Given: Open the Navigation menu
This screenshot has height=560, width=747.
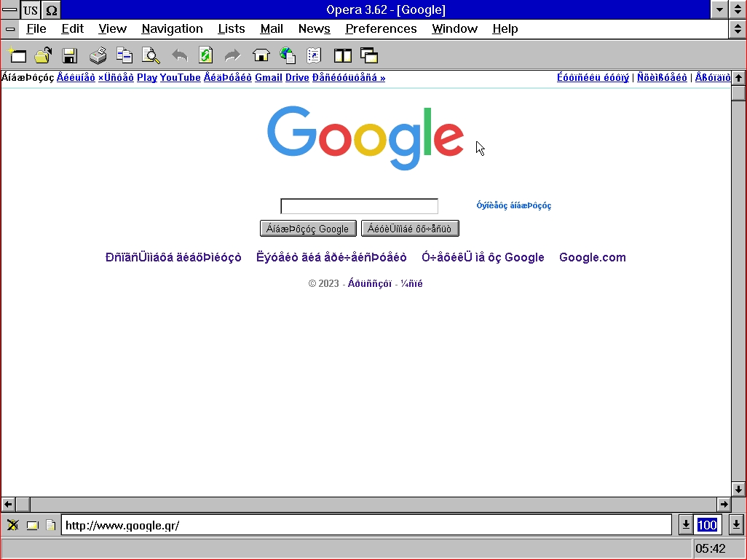Looking at the screenshot, I should tap(172, 29).
